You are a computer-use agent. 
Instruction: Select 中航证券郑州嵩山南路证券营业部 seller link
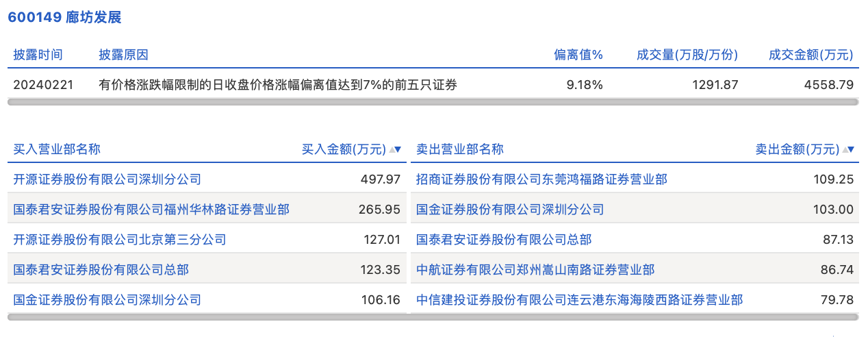coord(535,270)
